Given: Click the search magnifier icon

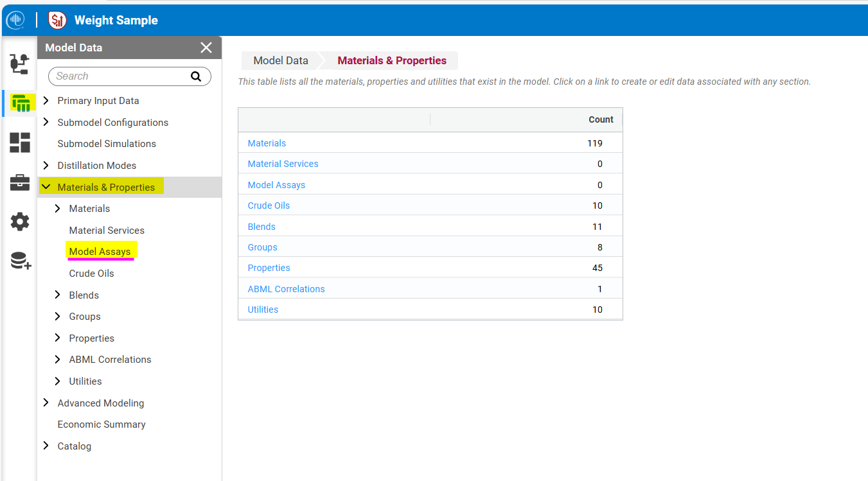Looking at the screenshot, I should pyautogui.click(x=196, y=76).
